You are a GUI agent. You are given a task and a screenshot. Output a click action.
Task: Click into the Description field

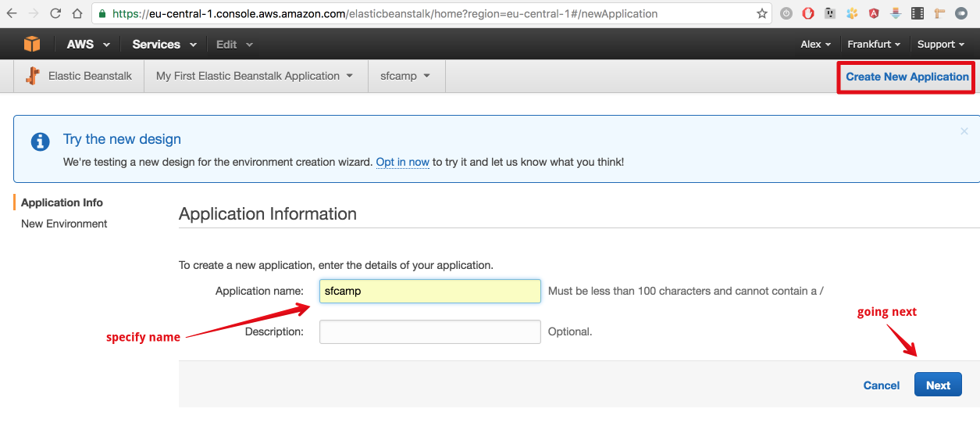coord(429,331)
